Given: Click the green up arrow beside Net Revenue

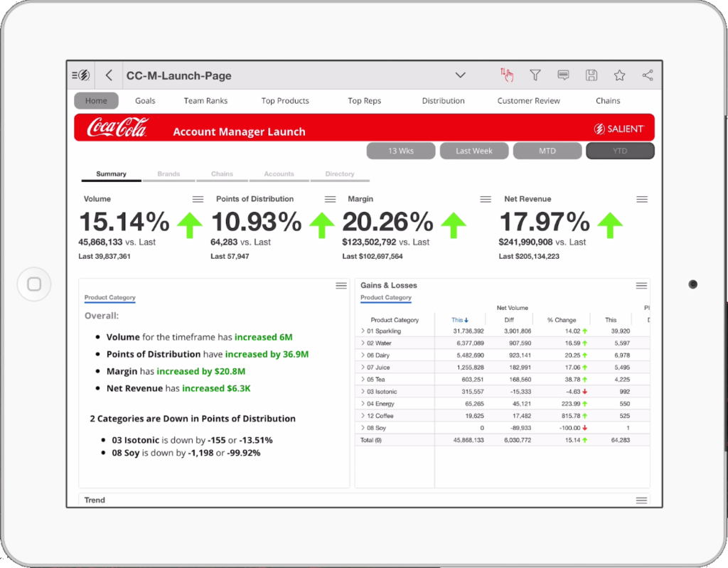Looking at the screenshot, I should tap(610, 225).
